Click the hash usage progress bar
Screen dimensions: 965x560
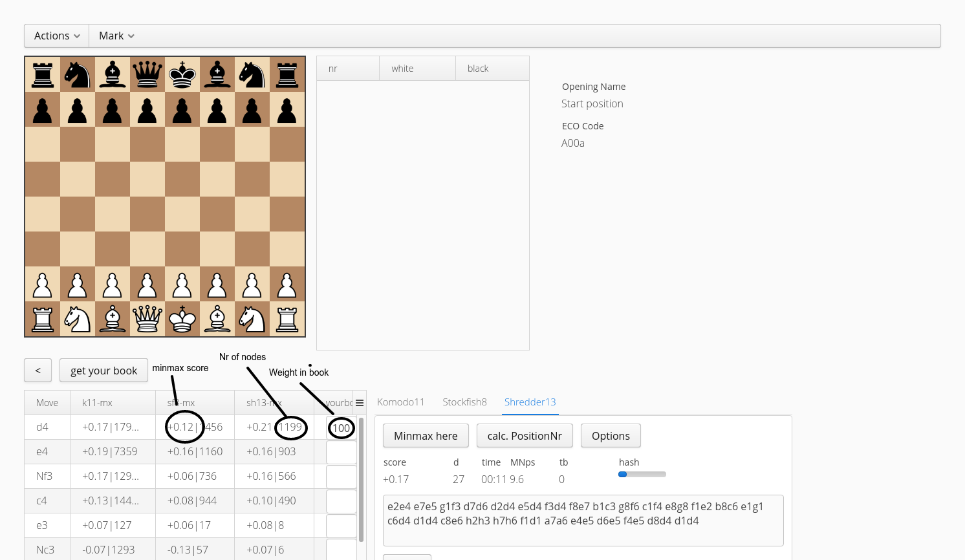642,475
